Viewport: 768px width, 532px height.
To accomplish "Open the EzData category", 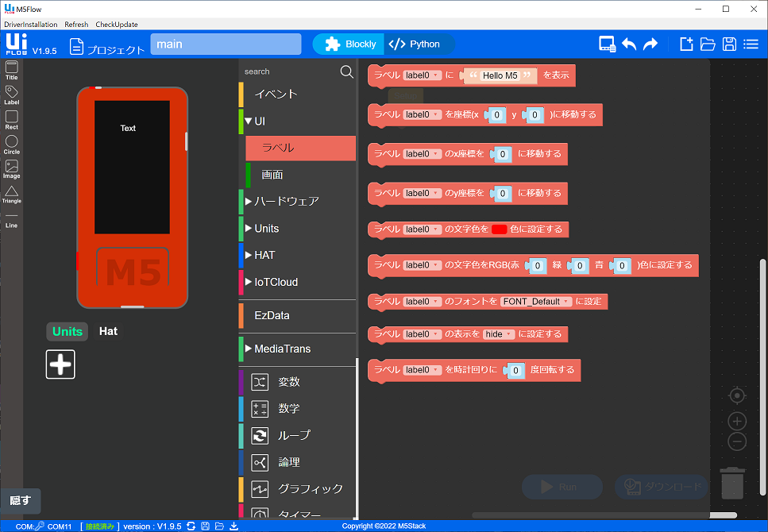I will pos(297,315).
